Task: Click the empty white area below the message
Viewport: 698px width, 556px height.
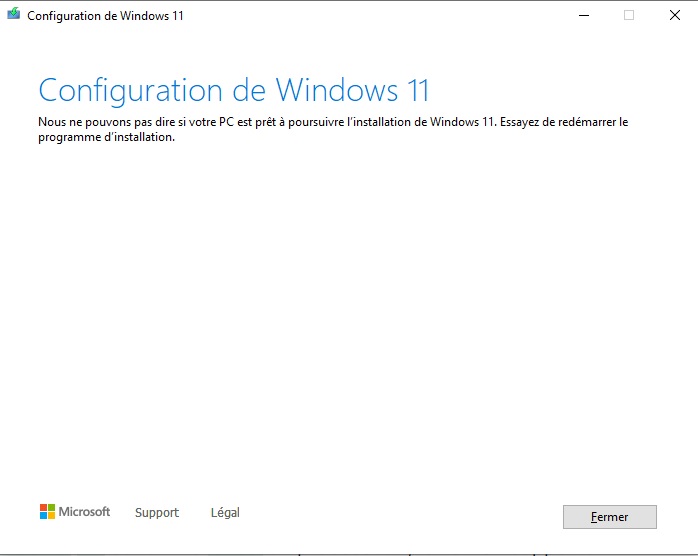Action: (349, 312)
